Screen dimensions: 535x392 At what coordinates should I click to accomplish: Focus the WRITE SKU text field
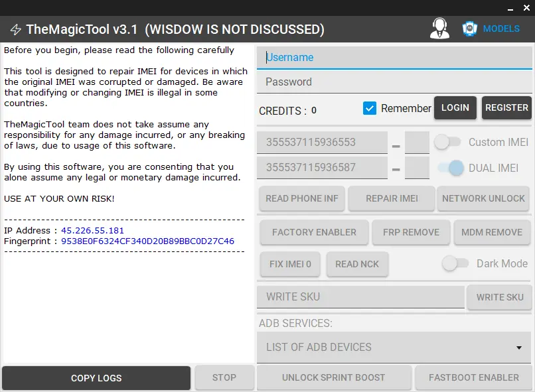(x=360, y=296)
